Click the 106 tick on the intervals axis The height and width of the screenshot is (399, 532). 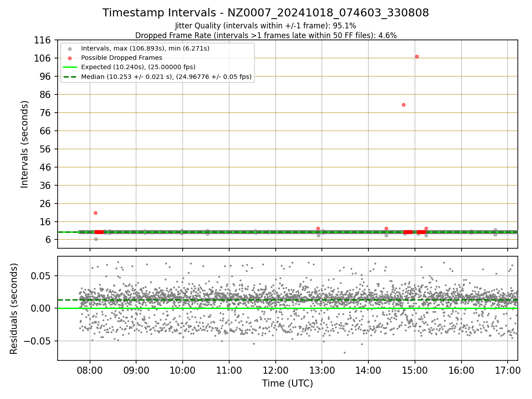click(43, 59)
